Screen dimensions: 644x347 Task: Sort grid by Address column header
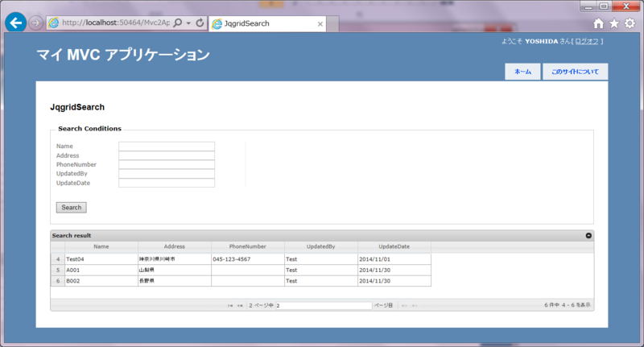[x=174, y=246]
